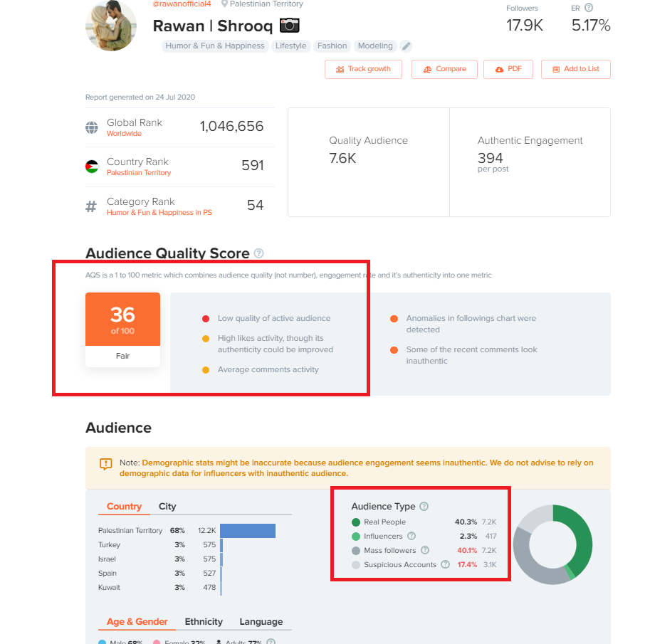Click the Add to List button

click(x=576, y=69)
